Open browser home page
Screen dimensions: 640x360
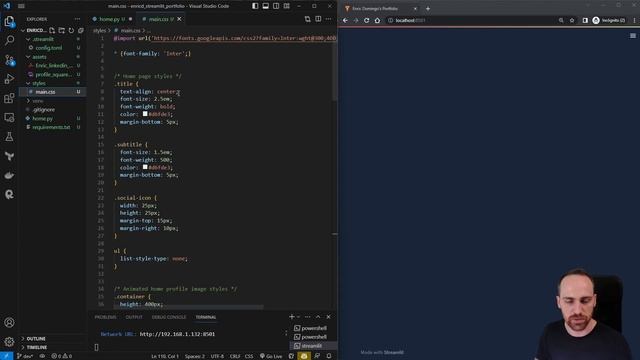click(x=377, y=20)
